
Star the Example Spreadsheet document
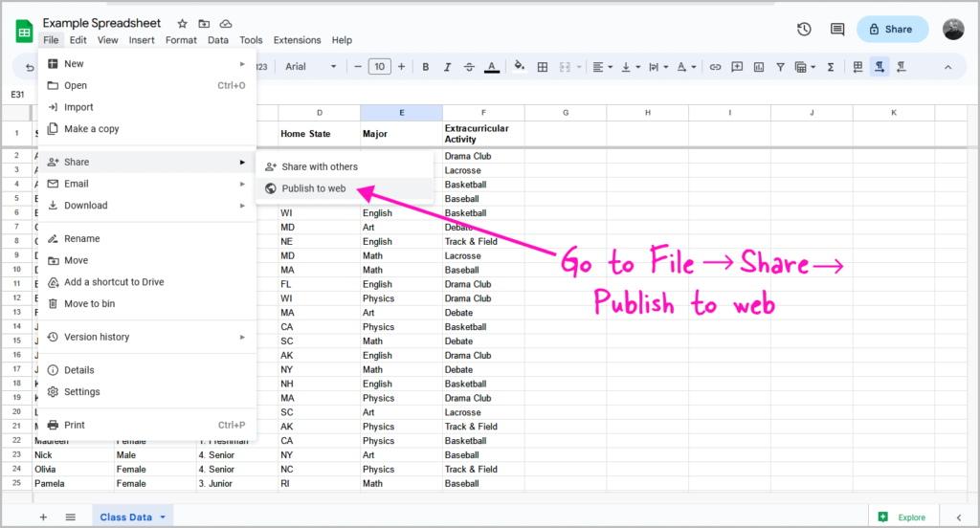click(x=182, y=24)
